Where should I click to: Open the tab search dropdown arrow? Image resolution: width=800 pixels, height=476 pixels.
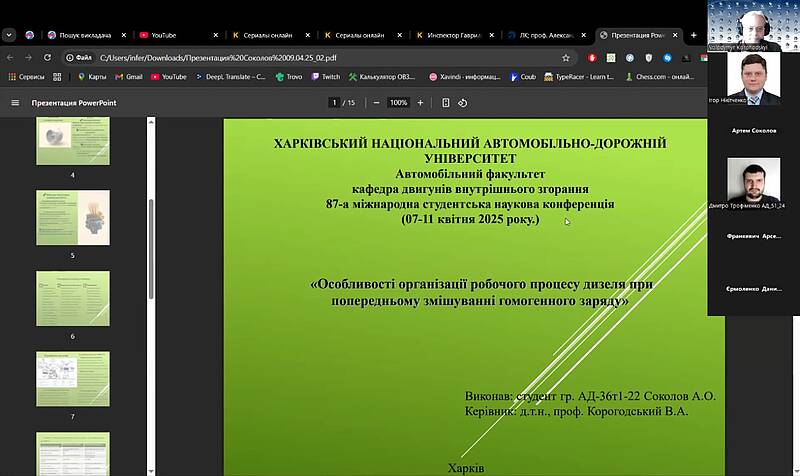point(9,34)
